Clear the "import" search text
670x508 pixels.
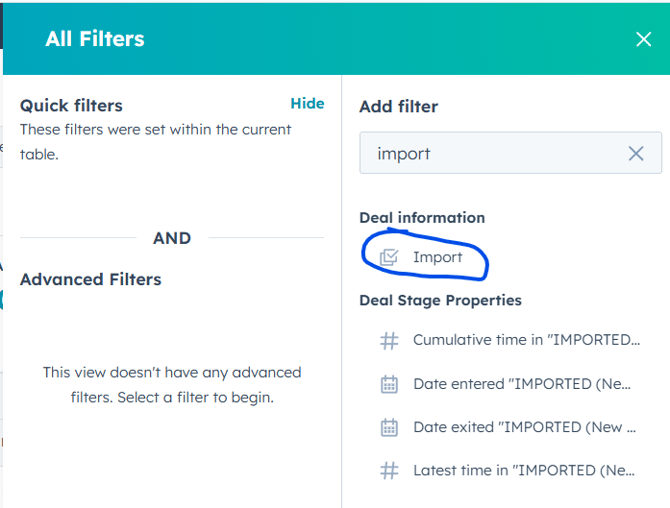pyautogui.click(x=636, y=154)
